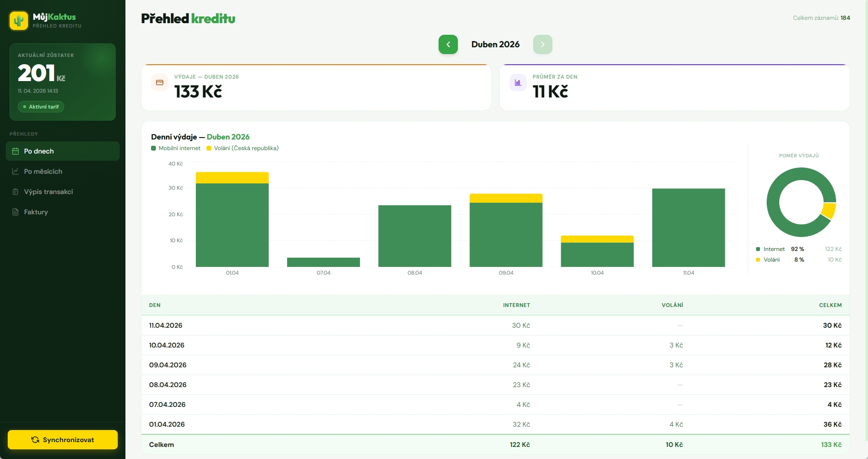Toggle Volání (Česká republika) legend entry

[x=243, y=148]
